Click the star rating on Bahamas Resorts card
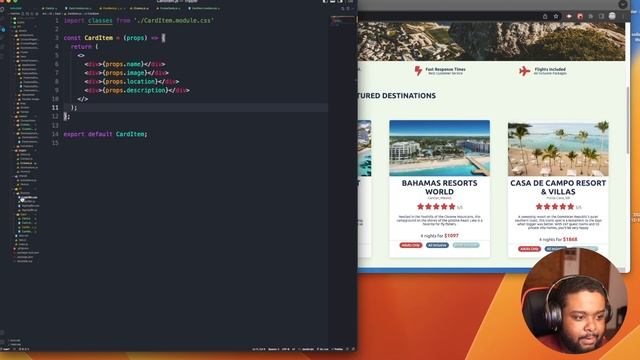Viewport: 640px width, 360px height. (436, 207)
